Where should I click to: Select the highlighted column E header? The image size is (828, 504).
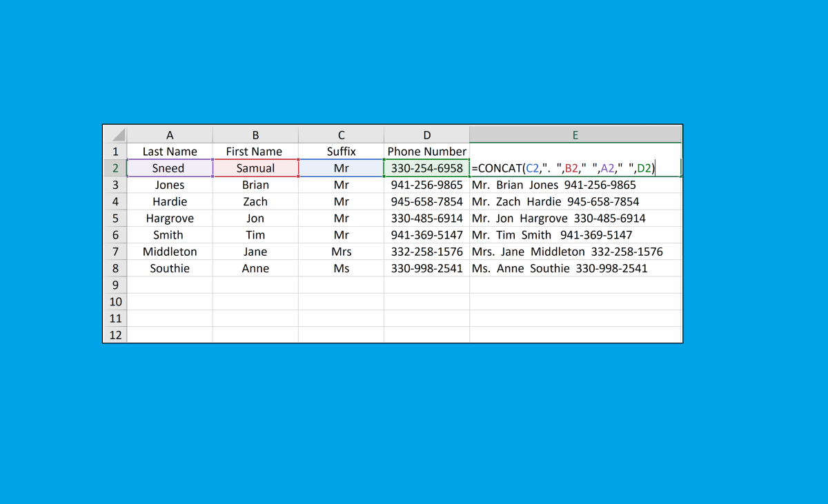click(x=575, y=134)
